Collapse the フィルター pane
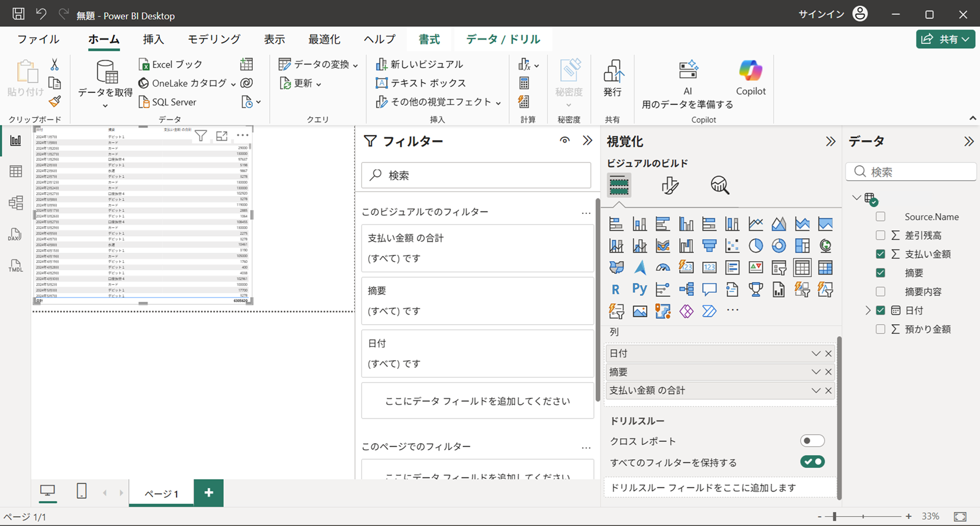The height and width of the screenshot is (526, 980). pos(587,140)
